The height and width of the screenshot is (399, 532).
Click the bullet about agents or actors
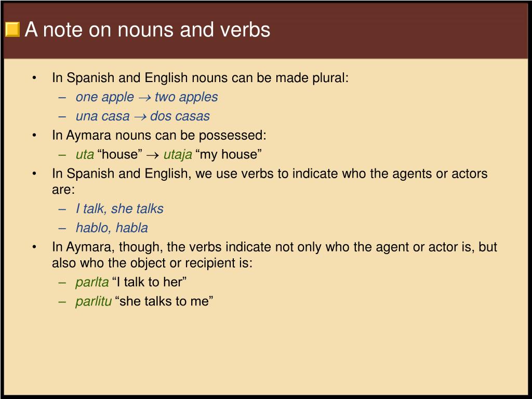(270, 181)
